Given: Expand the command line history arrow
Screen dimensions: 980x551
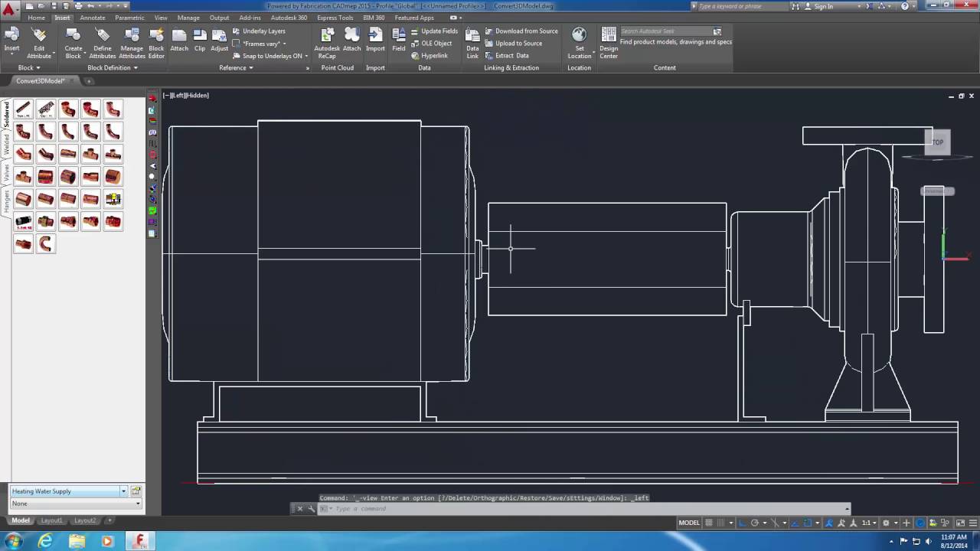Looking at the screenshot, I should pyautogui.click(x=847, y=508).
